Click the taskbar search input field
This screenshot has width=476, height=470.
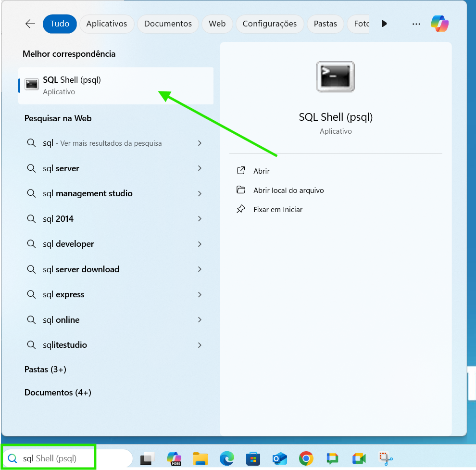point(67,458)
